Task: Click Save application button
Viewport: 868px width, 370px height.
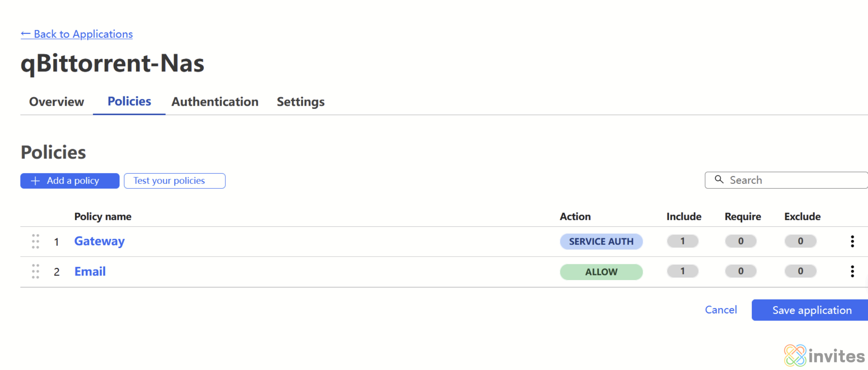Action: [810, 310]
